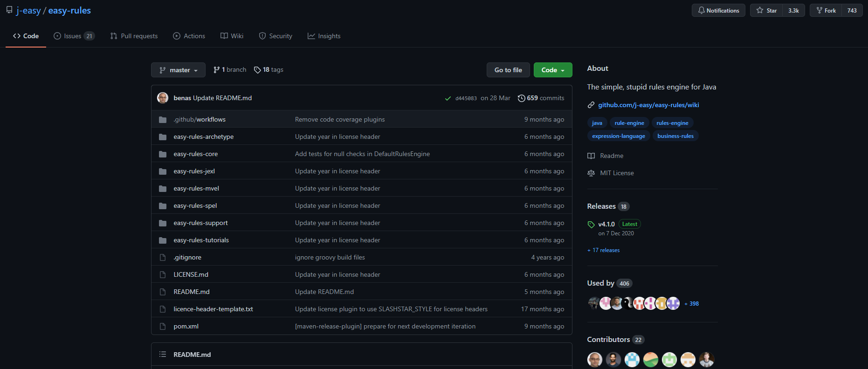
Task: Open the v4.1.0 release link
Action: [x=606, y=224]
